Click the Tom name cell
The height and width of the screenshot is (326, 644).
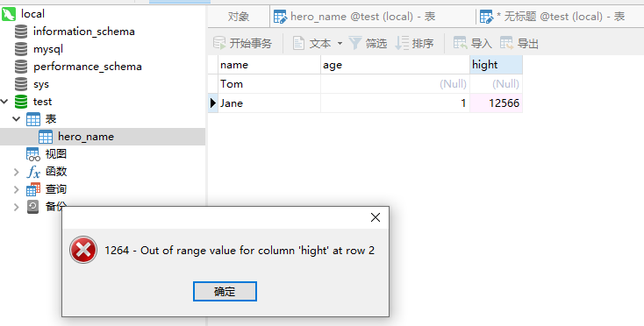[269, 84]
